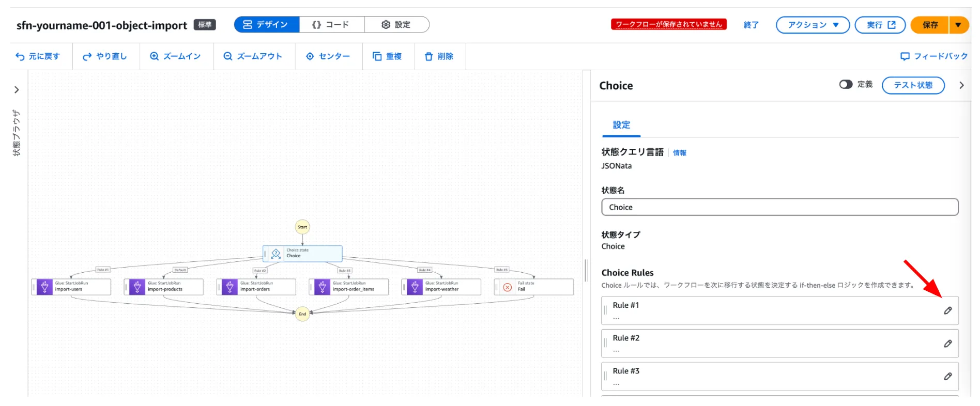Click the pencil edit icon for Rule #3

point(947,377)
